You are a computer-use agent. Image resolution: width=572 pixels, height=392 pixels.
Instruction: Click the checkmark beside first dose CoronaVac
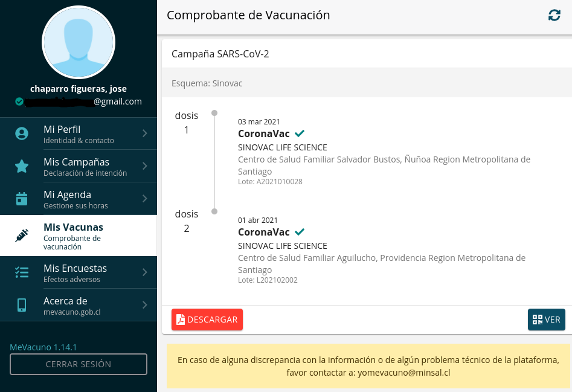300,133
